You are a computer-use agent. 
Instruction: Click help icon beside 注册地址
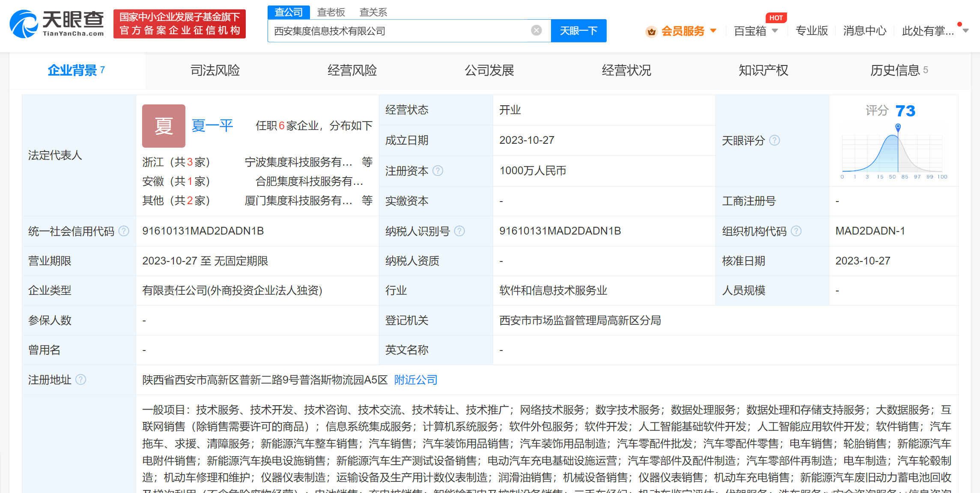point(80,380)
